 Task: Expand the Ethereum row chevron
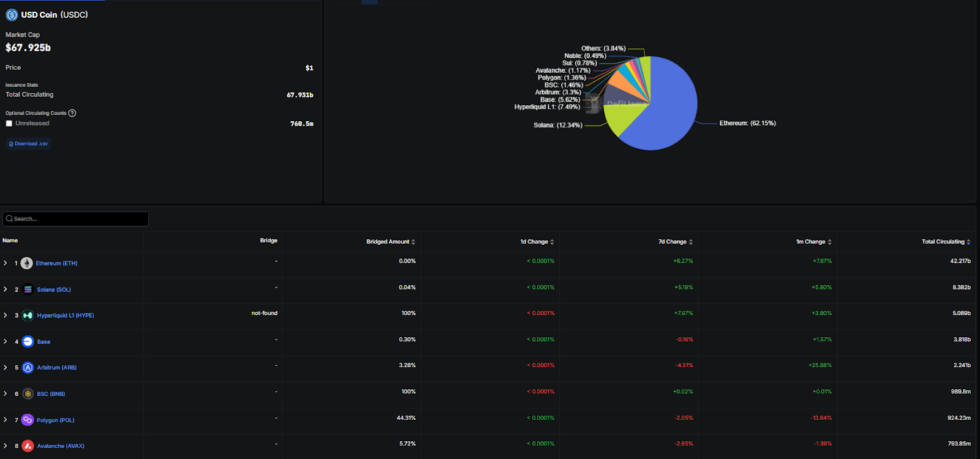6,263
